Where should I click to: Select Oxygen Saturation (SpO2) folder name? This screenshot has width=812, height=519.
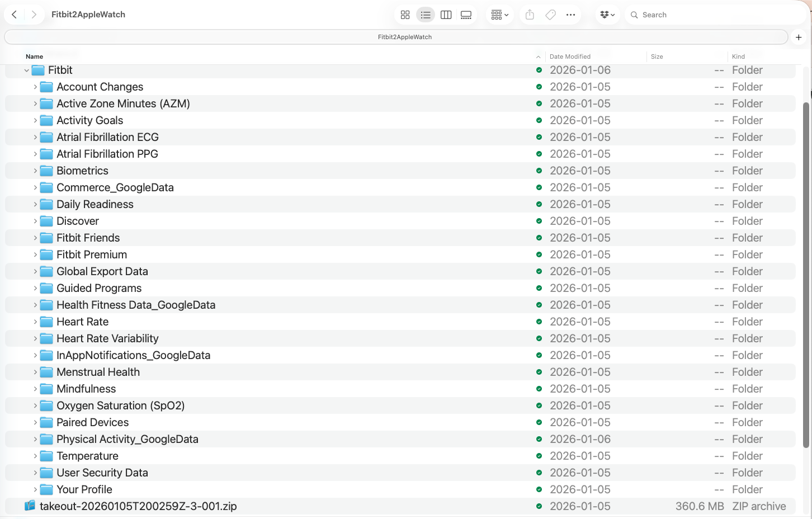pos(120,405)
